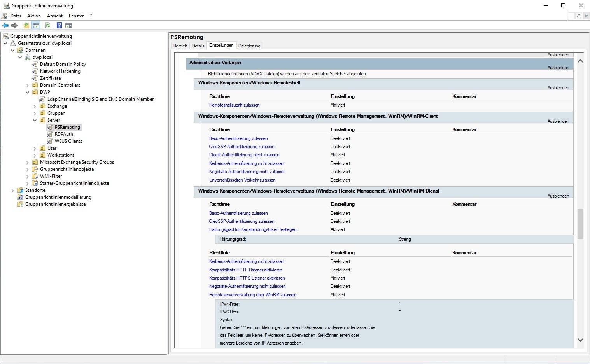
Task: Open help with blue question mark icon
Action: coord(59,26)
